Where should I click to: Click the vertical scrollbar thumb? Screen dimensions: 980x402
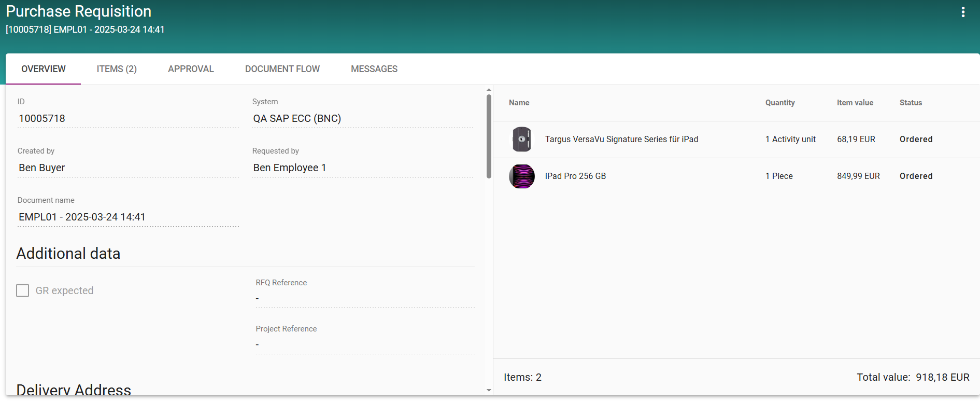pos(489,136)
